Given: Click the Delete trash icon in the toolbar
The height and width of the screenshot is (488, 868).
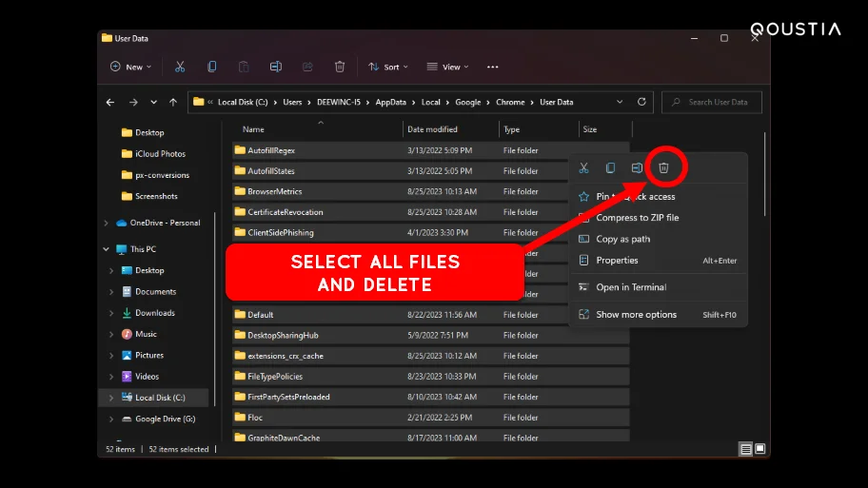Looking at the screenshot, I should (x=340, y=67).
